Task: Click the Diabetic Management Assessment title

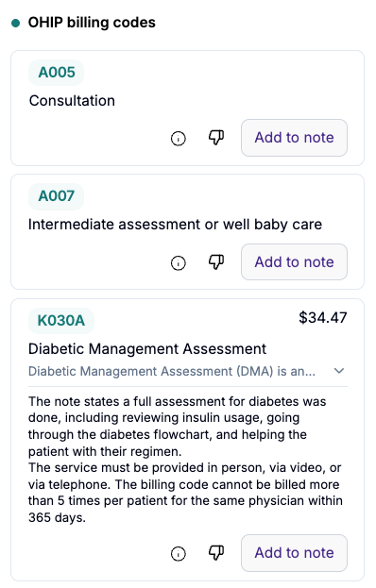Action: 147,349
